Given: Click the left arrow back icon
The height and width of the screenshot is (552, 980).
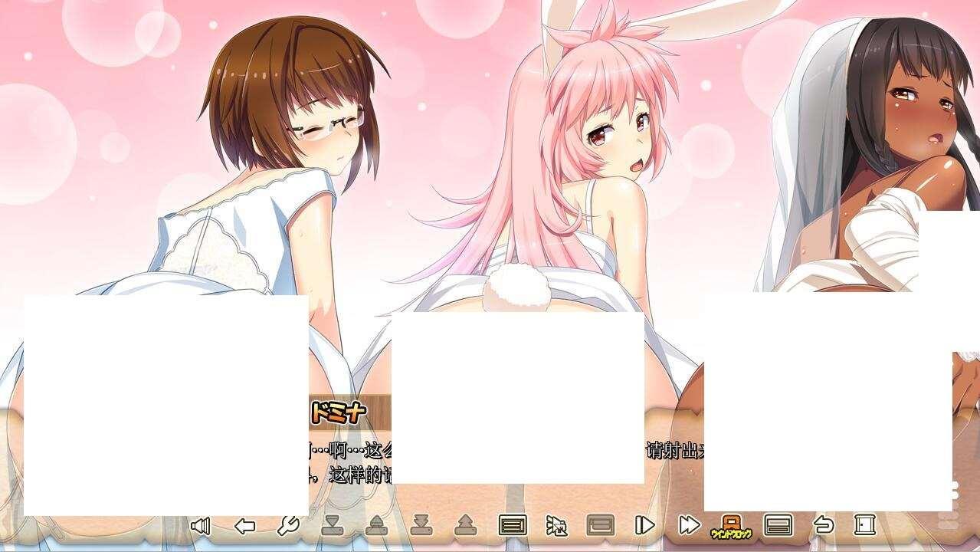Looking at the screenshot, I should click(244, 525).
